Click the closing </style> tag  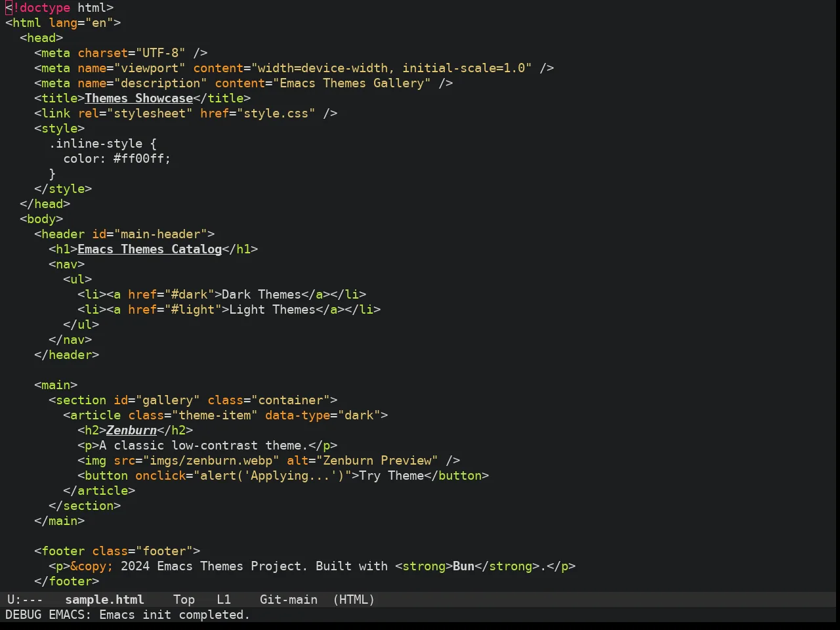(x=63, y=188)
